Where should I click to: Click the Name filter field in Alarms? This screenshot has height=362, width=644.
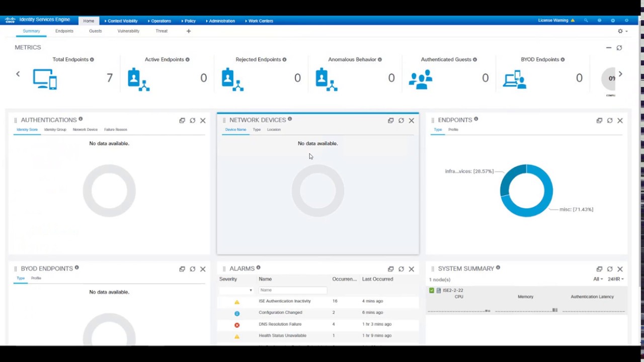[x=293, y=290]
